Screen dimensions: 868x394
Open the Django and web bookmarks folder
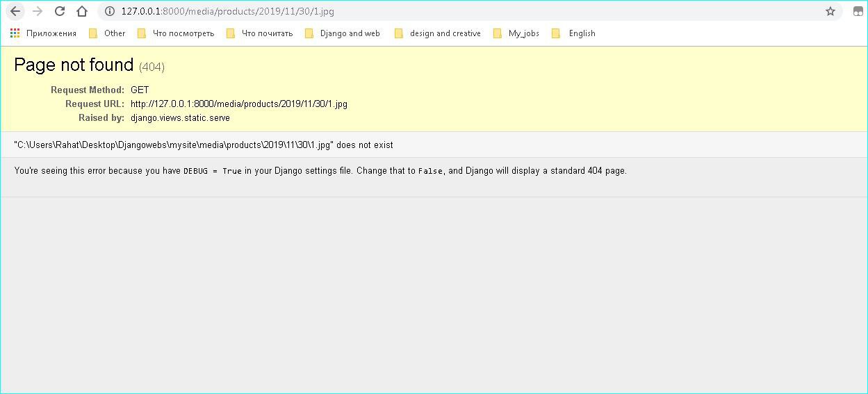(343, 33)
